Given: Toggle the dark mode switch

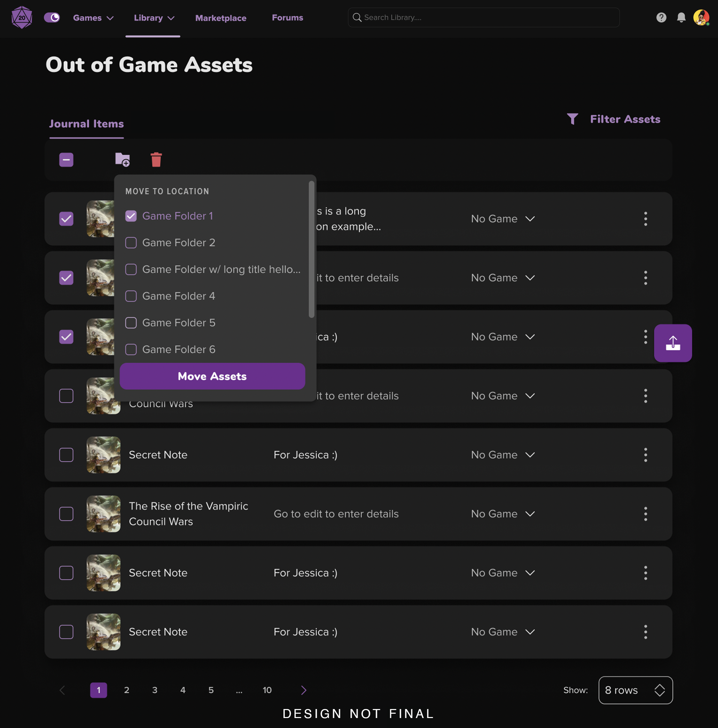Looking at the screenshot, I should coord(52,17).
